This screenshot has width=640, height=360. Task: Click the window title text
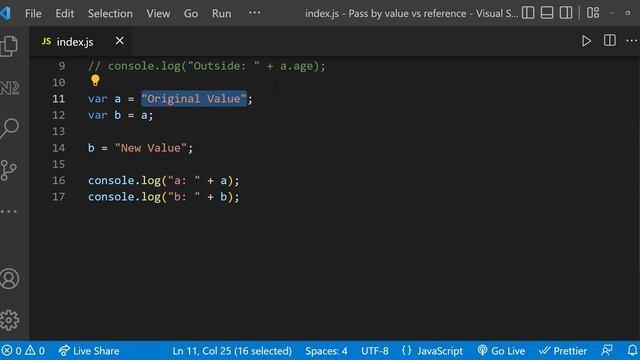[411, 13]
